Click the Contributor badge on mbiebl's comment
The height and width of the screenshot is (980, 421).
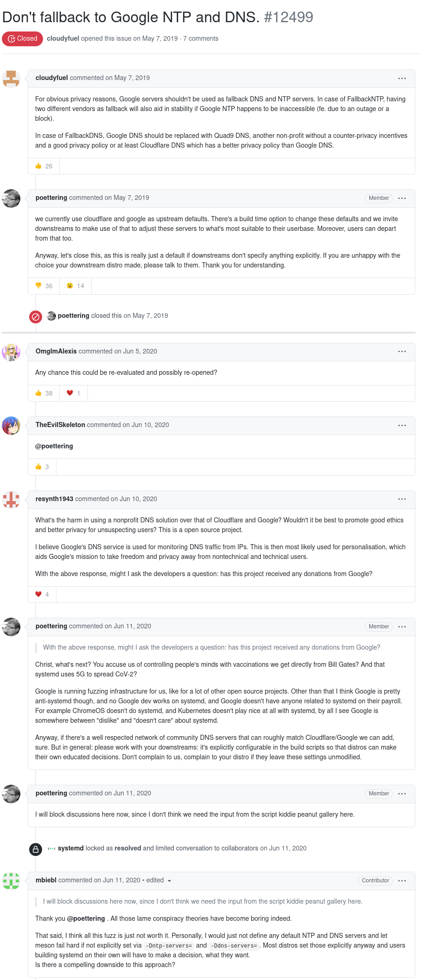click(x=375, y=881)
